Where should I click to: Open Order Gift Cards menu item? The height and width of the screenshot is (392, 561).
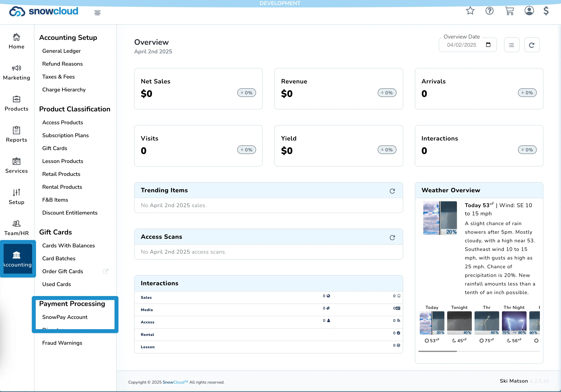pyautogui.click(x=63, y=272)
